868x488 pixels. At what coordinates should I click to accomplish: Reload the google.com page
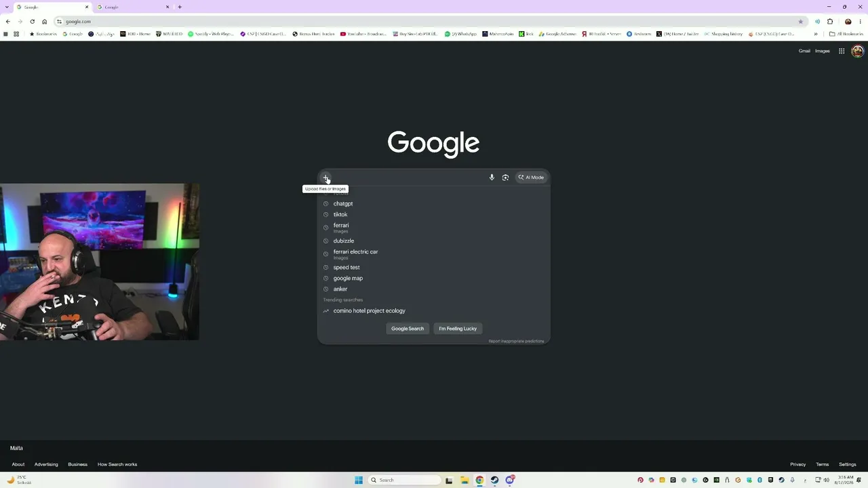tap(32, 22)
